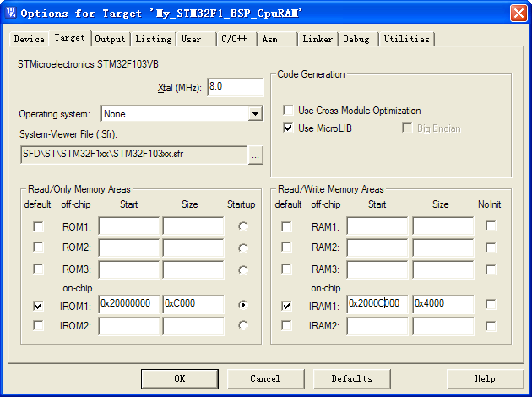Viewport: 532px width, 397px height.
Task: Toggle Use MicroLIB checkbox
Action: click(288, 128)
